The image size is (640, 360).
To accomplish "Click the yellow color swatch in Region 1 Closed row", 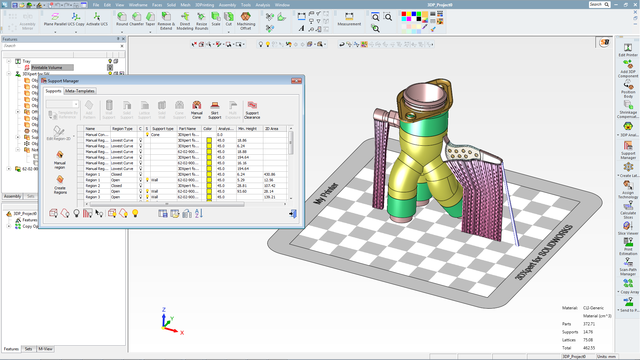I will (x=209, y=174).
